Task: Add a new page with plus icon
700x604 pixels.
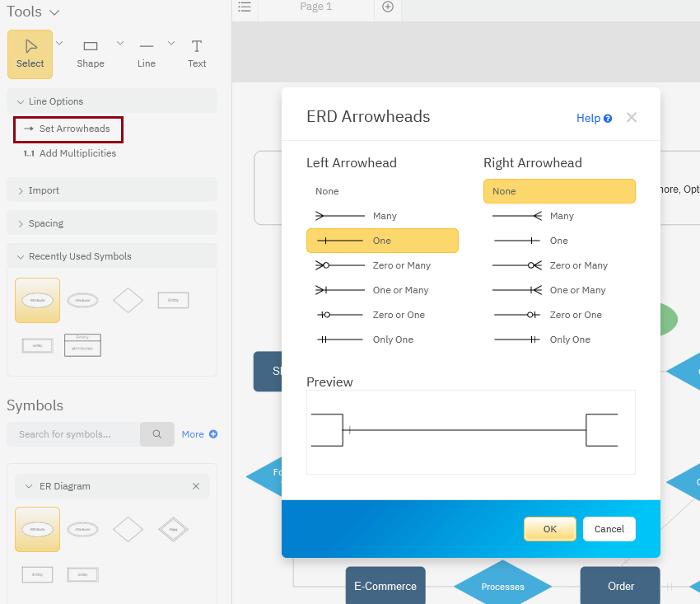Action: (388, 7)
